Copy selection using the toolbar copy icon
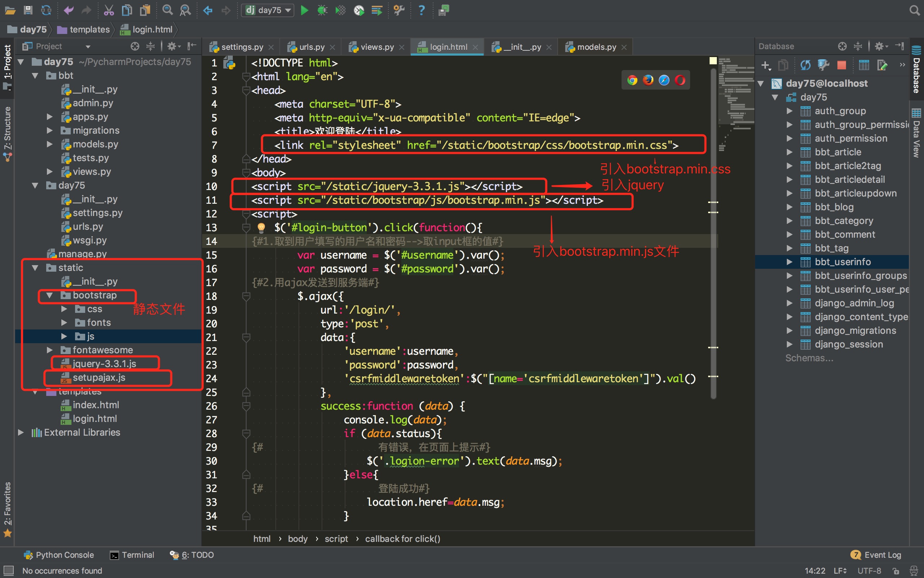Image resolution: width=924 pixels, height=578 pixels. 127,10
